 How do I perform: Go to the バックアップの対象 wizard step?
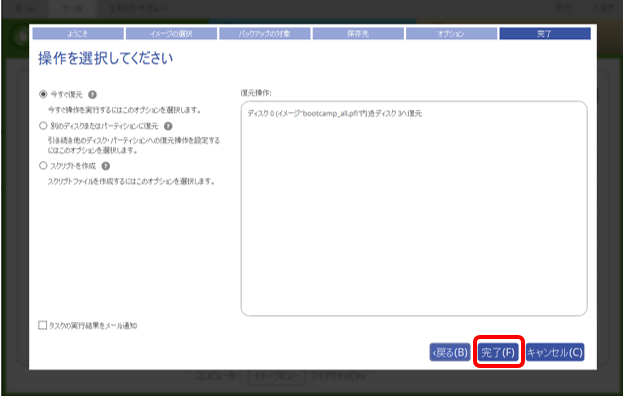265,34
